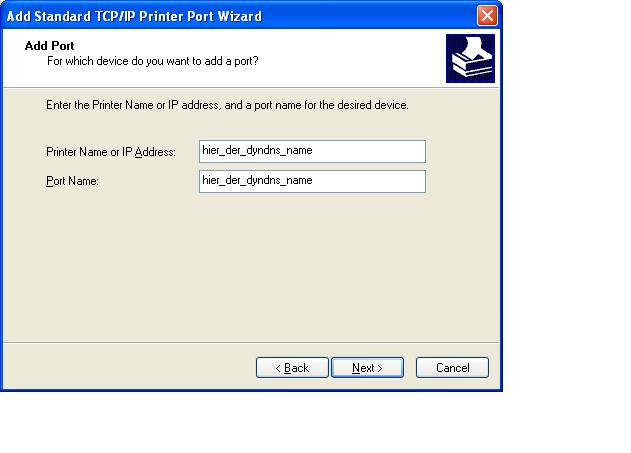Cancel the Add Port wizard
631x453 pixels.
[452, 368]
